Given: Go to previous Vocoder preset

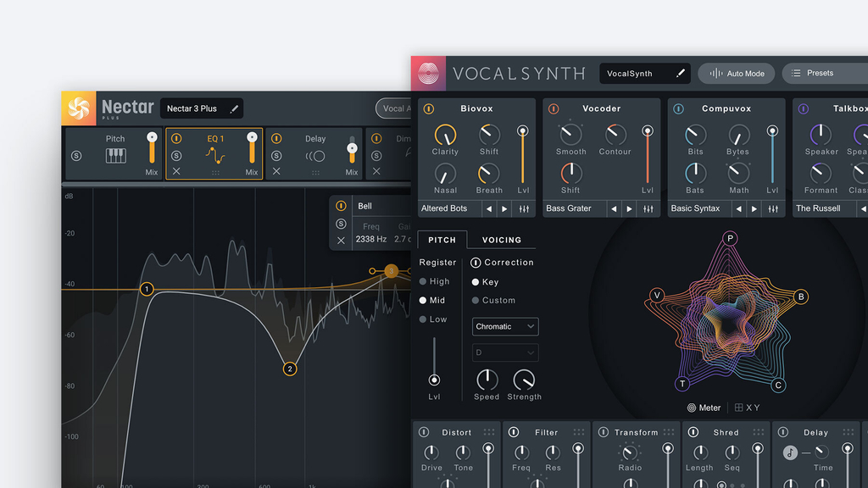Looking at the screenshot, I should pyautogui.click(x=614, y=208).
